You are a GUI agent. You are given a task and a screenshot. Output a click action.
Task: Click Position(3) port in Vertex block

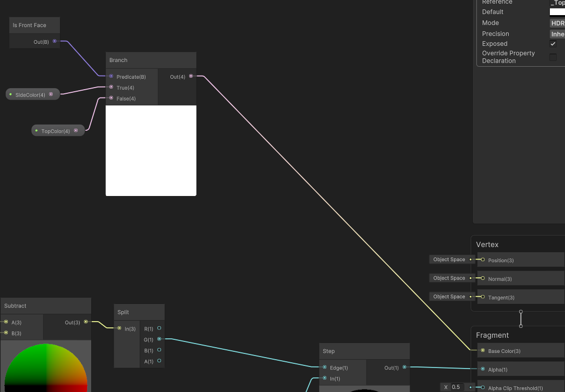click(x=483, y=260)
